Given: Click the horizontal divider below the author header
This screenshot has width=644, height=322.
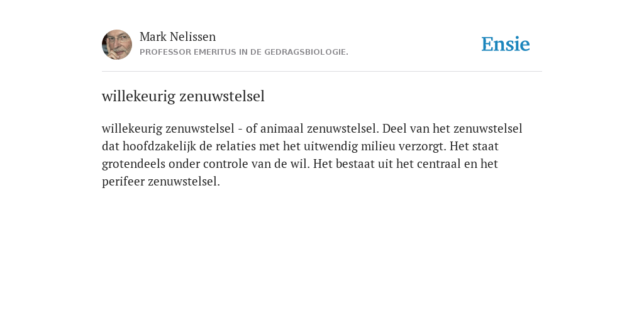Looking at the screenshot, I should point(322,72).
